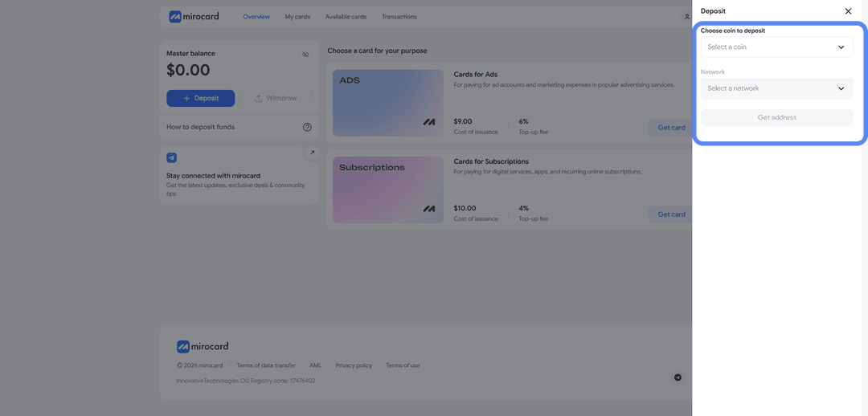This screenshot has height=416, width=868.
Task: Open the Privacy policy link
Action: click(x=354, y=365)
